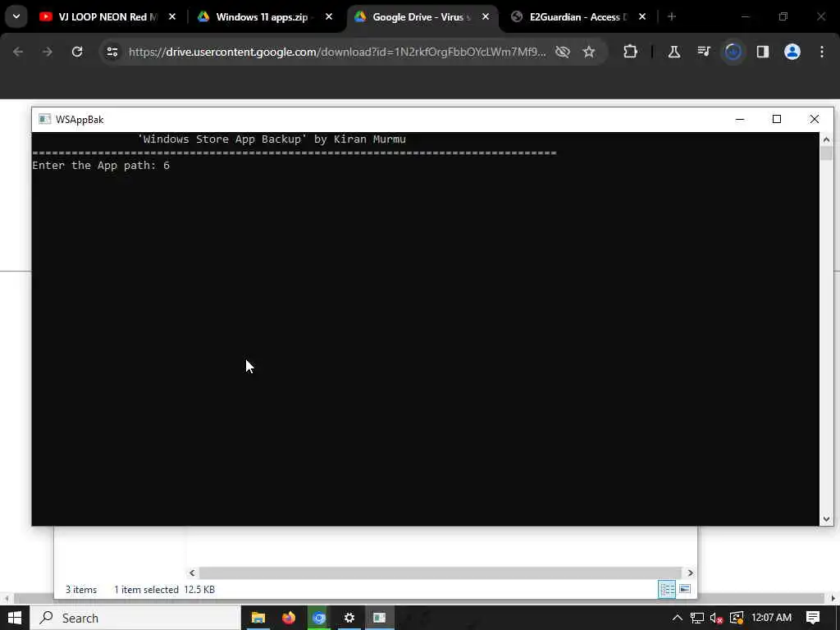The image size is (840, 630).
Task: Open Settings gear from the taskbar
Action: click(x=349, y=618)
